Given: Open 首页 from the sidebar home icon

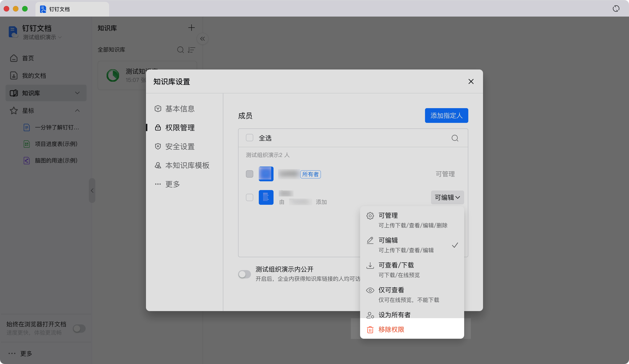Looking at the screenshot, I should click(14, 58).
